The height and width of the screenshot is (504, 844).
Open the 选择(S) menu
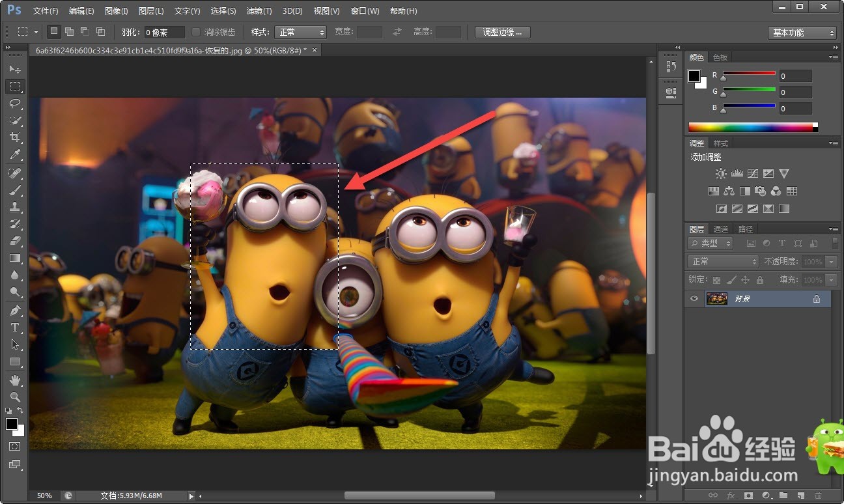tap(223, 11)
